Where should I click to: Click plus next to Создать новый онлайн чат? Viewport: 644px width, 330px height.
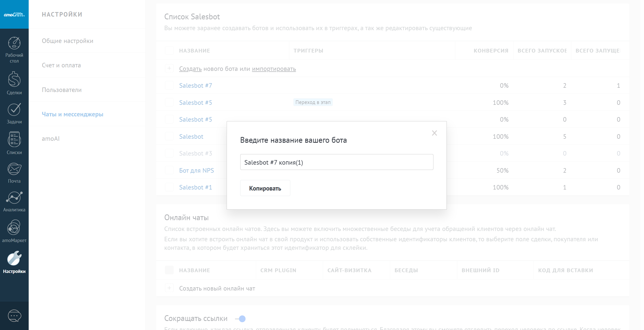point(169,288)
